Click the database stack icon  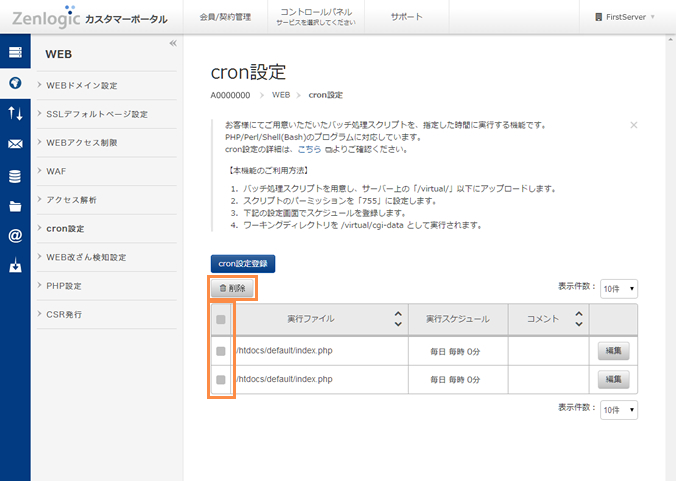tap(15, 176)
